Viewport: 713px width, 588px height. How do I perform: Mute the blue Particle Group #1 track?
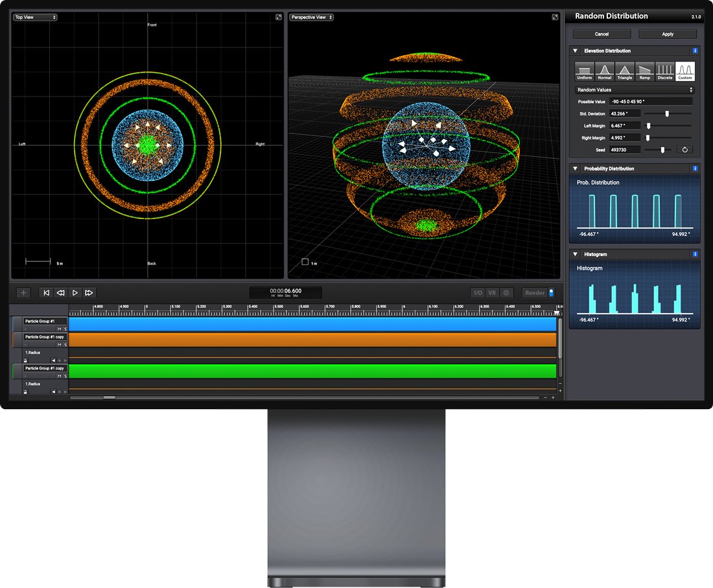click(59, 329)
